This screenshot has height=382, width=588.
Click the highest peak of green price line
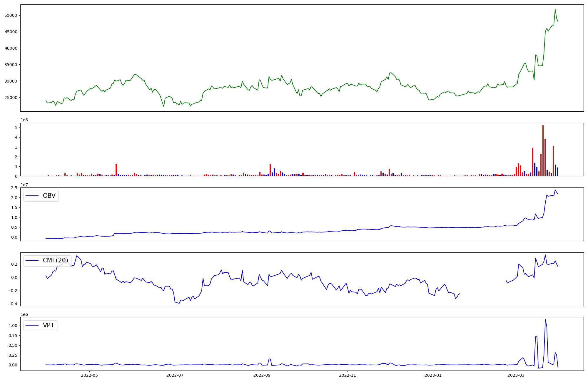coord(555,9)
